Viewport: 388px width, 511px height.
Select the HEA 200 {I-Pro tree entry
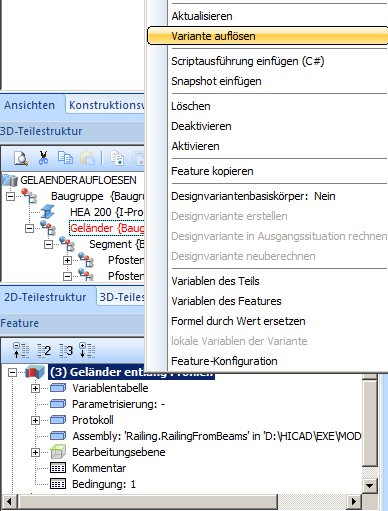point(107,212)
